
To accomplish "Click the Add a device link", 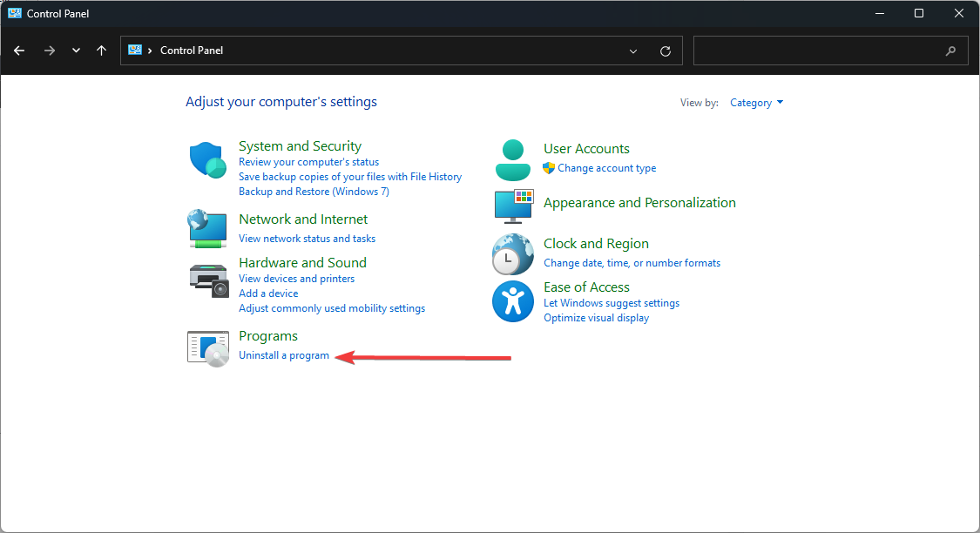I will 268,293.
